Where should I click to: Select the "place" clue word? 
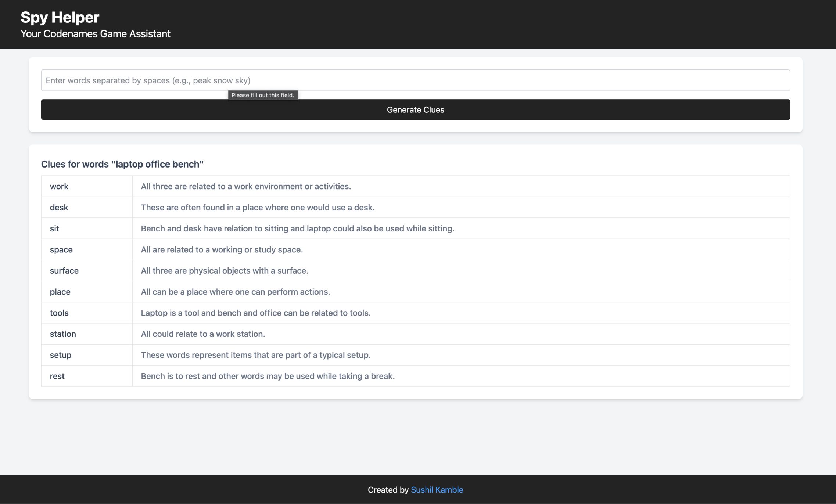60,292
